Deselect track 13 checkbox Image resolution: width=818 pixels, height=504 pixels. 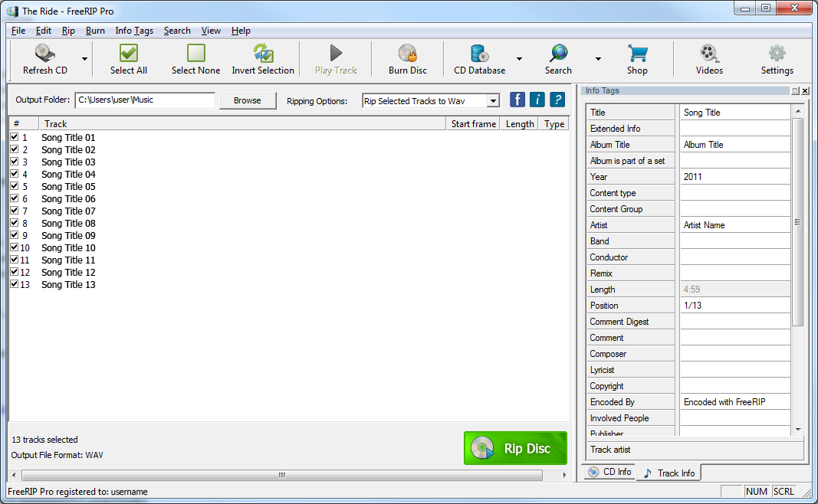pos(15,284)
